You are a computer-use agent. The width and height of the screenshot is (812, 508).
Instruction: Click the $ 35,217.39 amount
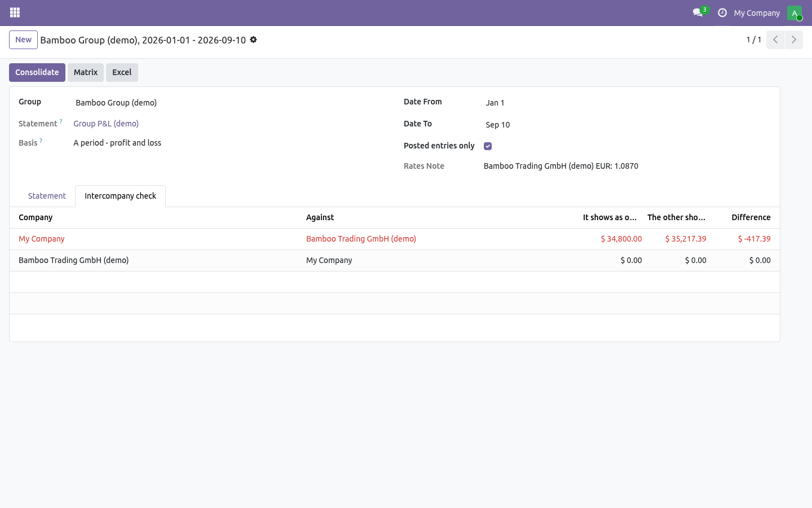(686, 239)
